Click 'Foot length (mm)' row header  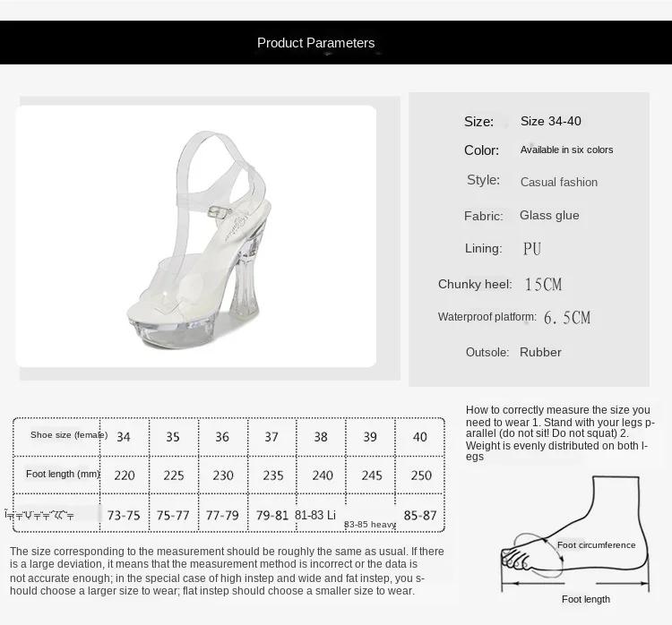tap(63, 474)
